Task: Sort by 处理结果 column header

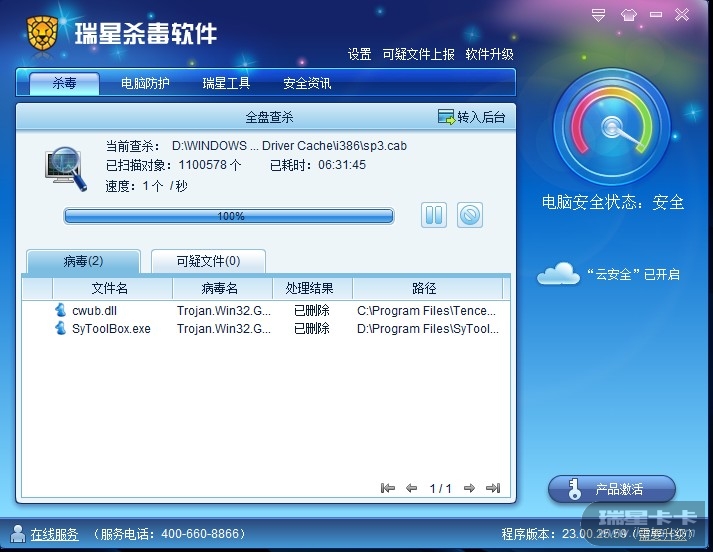Action: pos(310,288)
